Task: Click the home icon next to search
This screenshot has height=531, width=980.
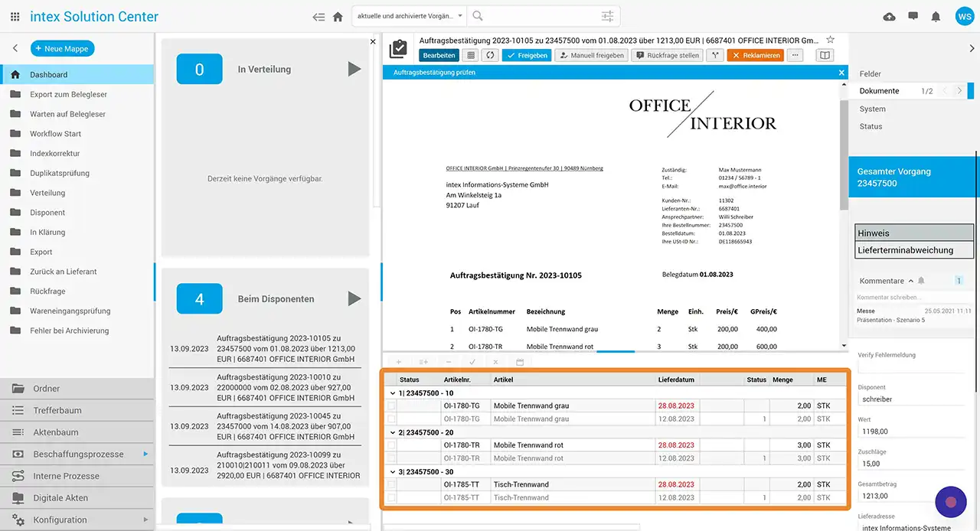Action: 337,16
